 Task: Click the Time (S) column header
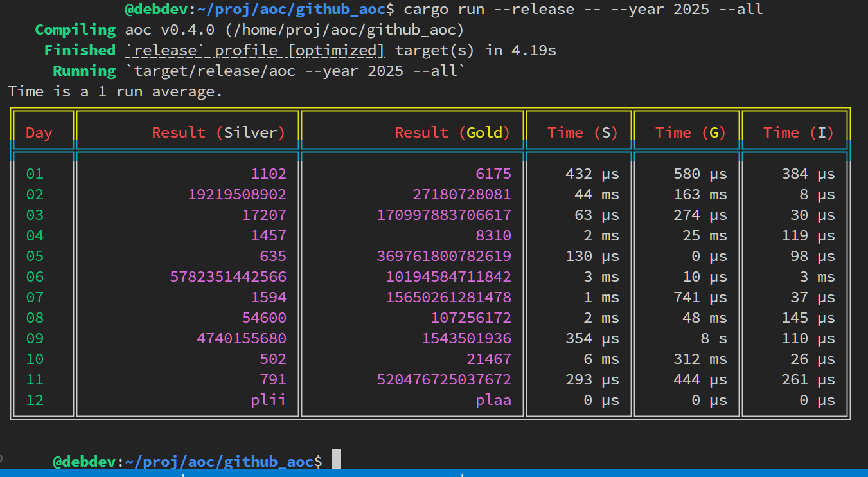tap(579, 132)
